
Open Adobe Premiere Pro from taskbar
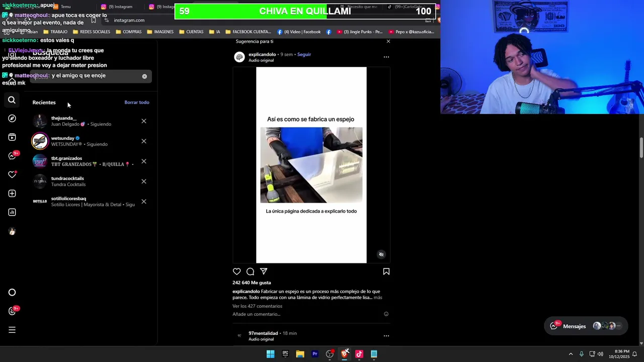pos(315,354)
